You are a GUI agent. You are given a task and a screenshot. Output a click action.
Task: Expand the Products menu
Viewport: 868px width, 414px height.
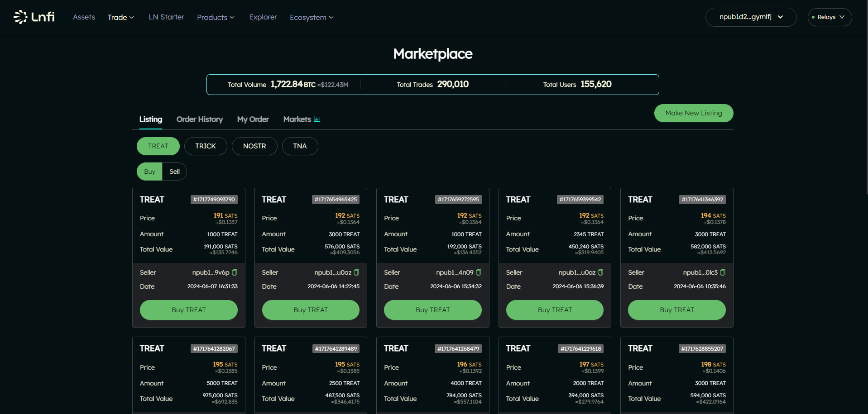[216, 17]
